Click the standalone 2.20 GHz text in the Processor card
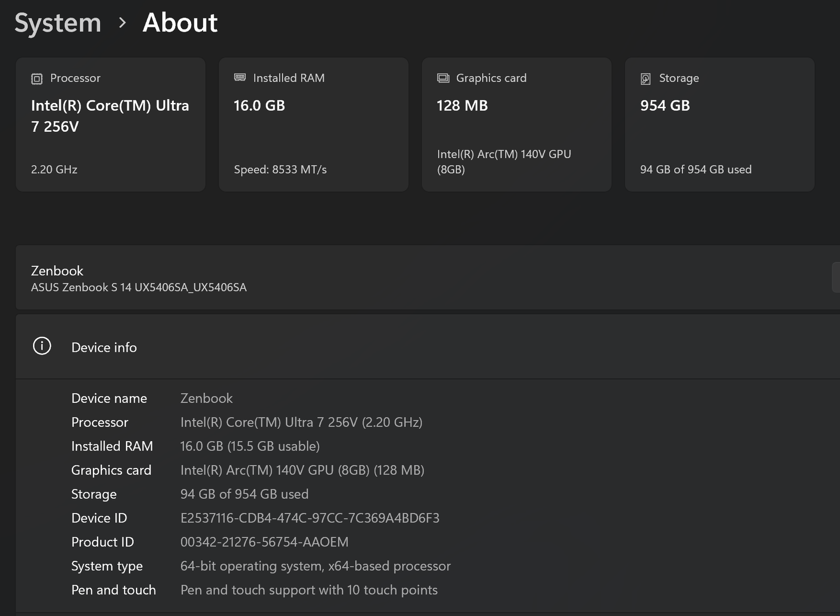The height and width of the screenshot is (616, 840). click(x=54, y=170)
